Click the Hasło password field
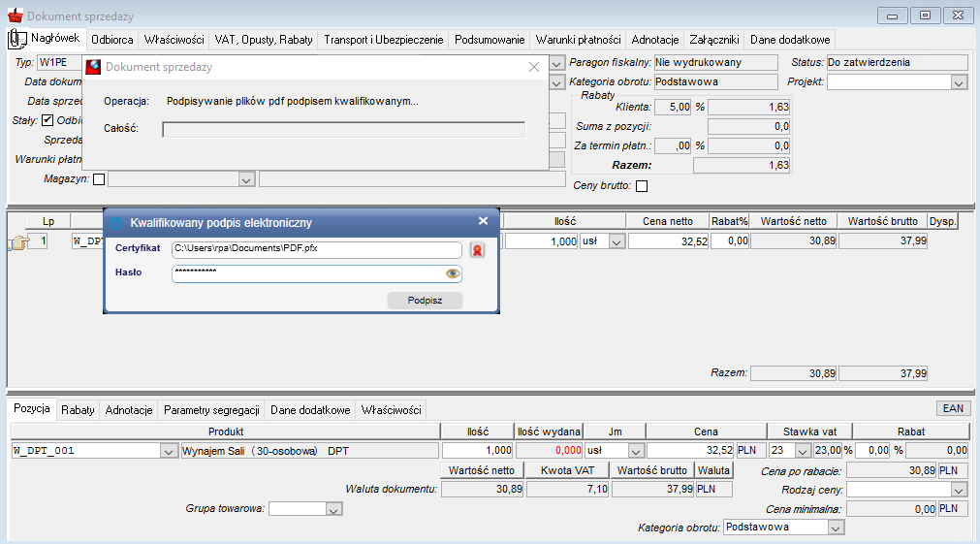980x544 pixels. 308,273
